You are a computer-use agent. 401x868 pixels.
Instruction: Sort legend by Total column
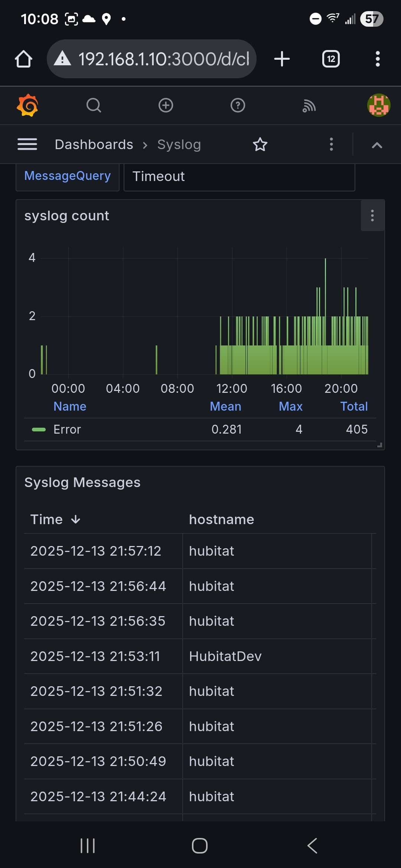click(x=354, y=407)
